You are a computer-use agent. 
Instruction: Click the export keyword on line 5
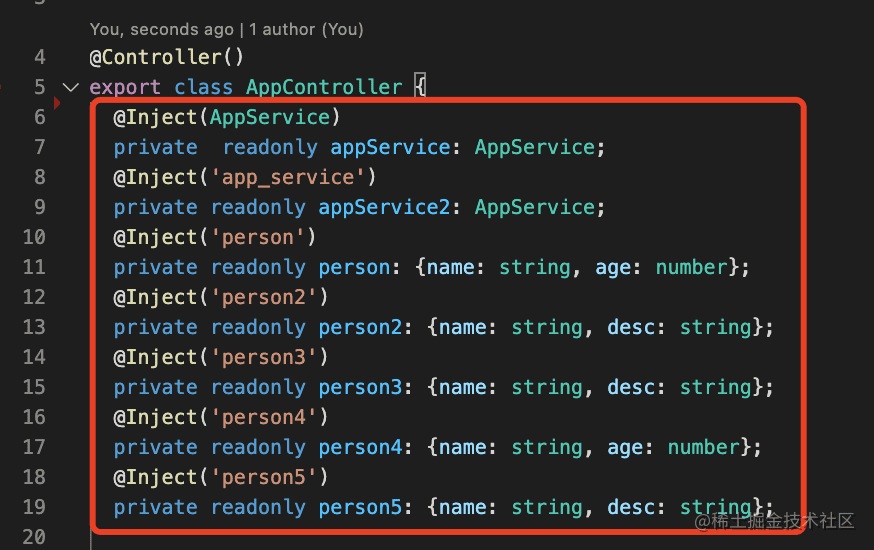(x=125, y=87)
